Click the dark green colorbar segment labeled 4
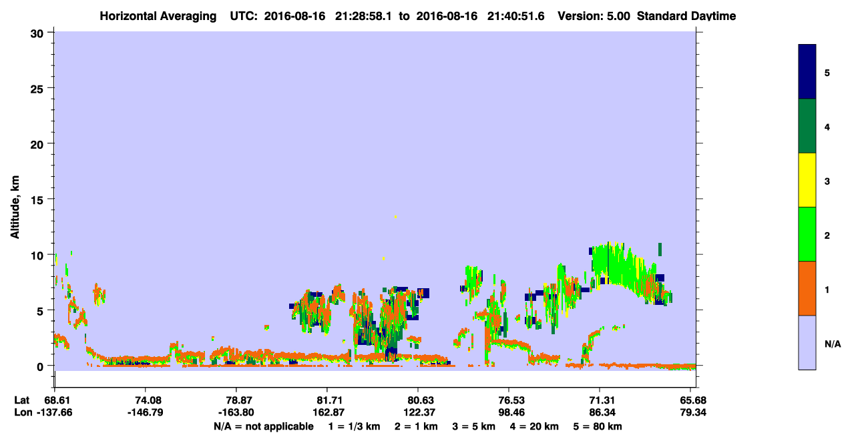The image size is (868, 445). pyautogui.click(x=807, y=126)
